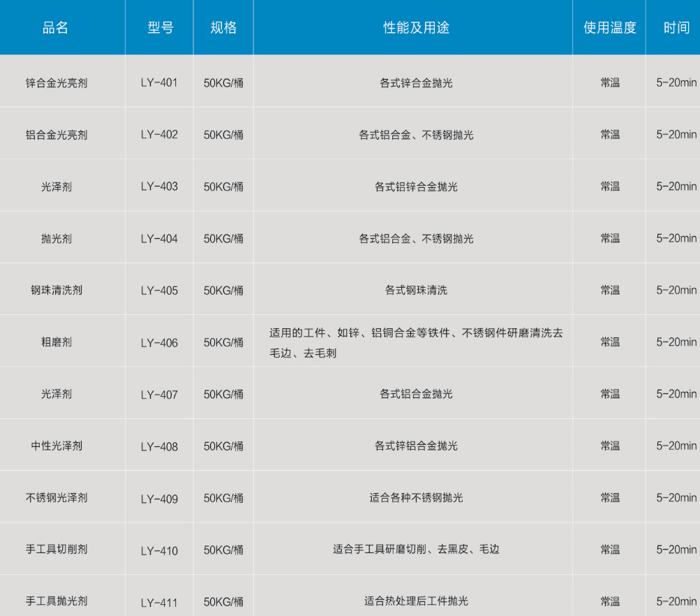Select the 抛光剂 product name

pos(56,238)
